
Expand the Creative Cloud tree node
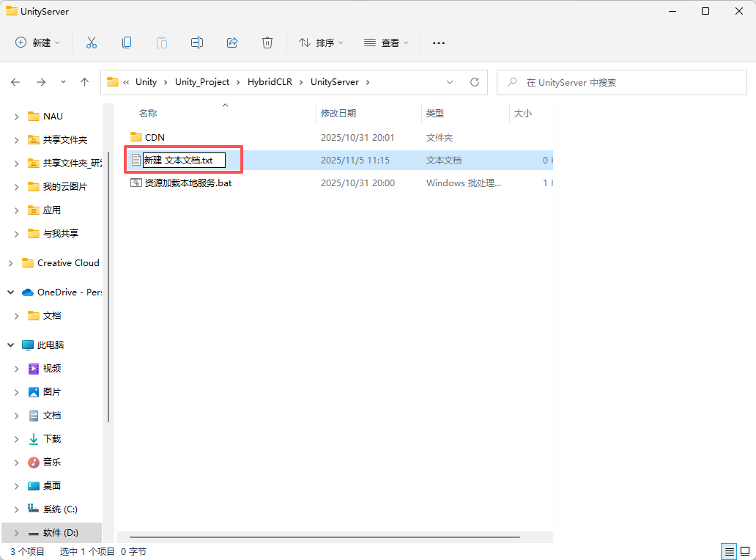[x=10, y=263]
